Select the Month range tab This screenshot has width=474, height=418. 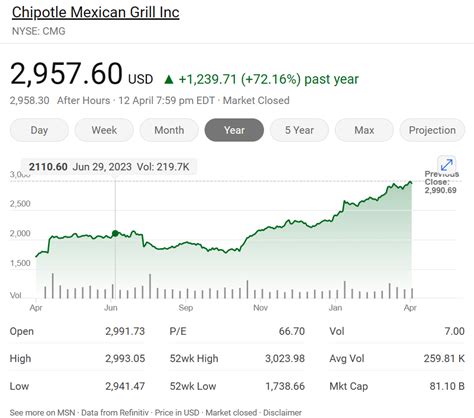[x=169, y=130]
